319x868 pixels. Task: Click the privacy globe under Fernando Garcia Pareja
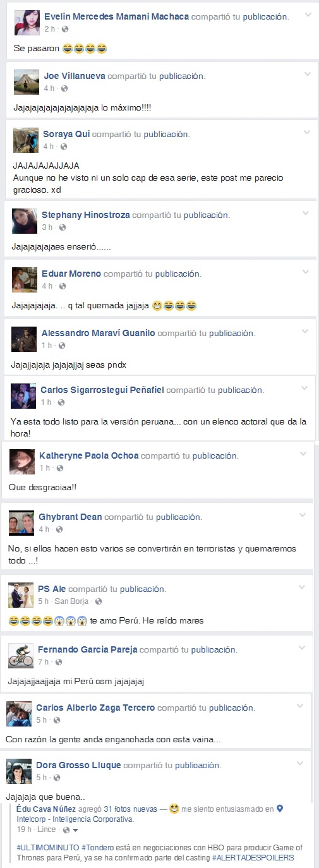(58, 662)
